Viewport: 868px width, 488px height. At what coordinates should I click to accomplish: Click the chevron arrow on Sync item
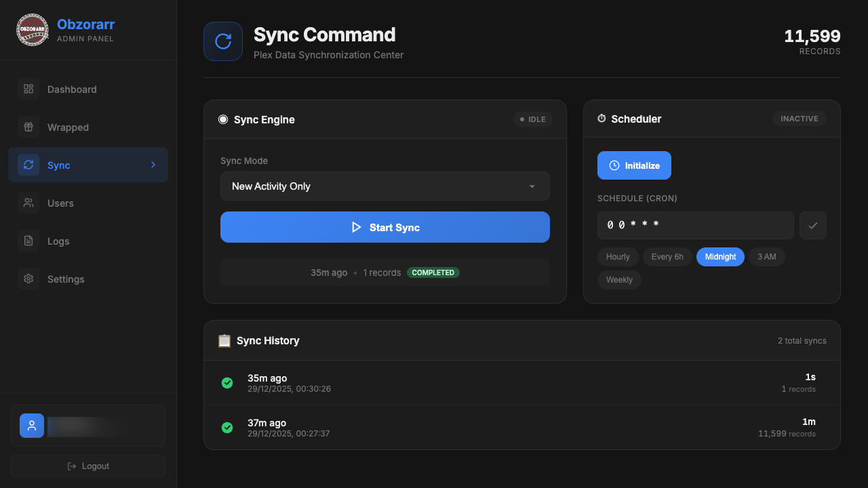[x=153, y=165]
